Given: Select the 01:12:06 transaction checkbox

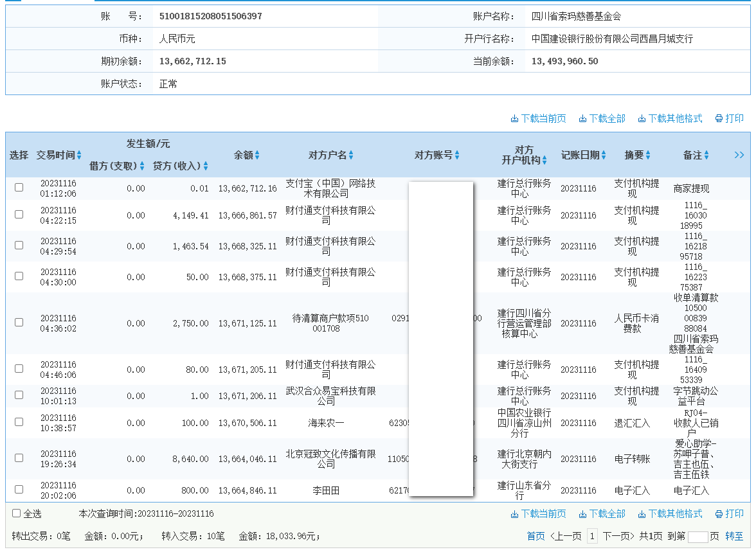Looking at the screenshot, I should click(19, 188).
